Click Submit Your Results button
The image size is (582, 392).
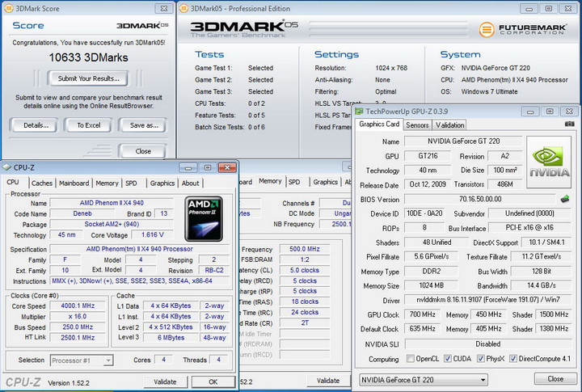[x=88, y=78]
